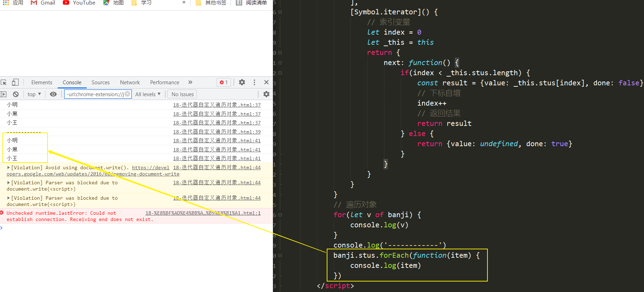Open the 其他书签 bookmark folder
644x292 pixels.
point(211,2)
